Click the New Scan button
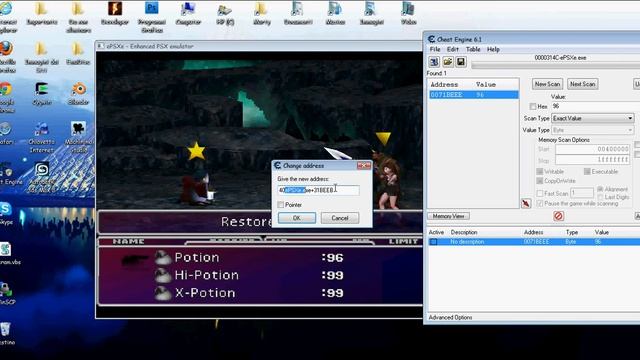This screenshot has width=640, height=360. [x=547, y=84]
